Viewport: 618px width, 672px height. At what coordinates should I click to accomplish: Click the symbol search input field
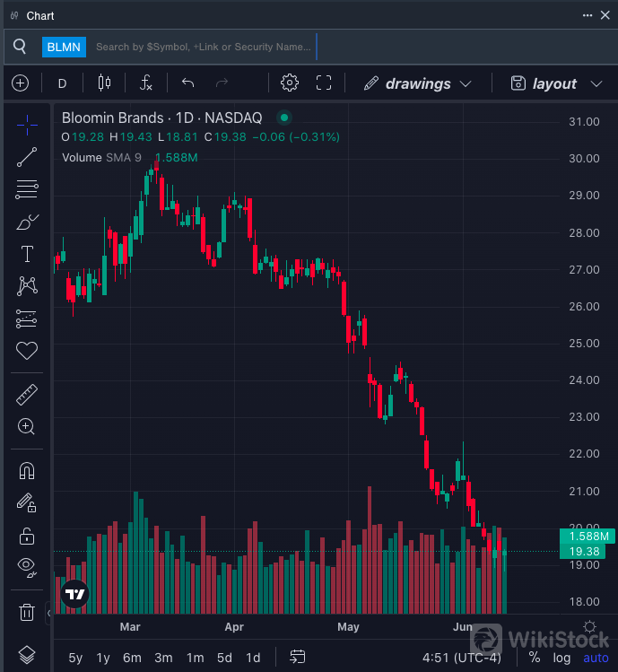[x=205, y=47]
